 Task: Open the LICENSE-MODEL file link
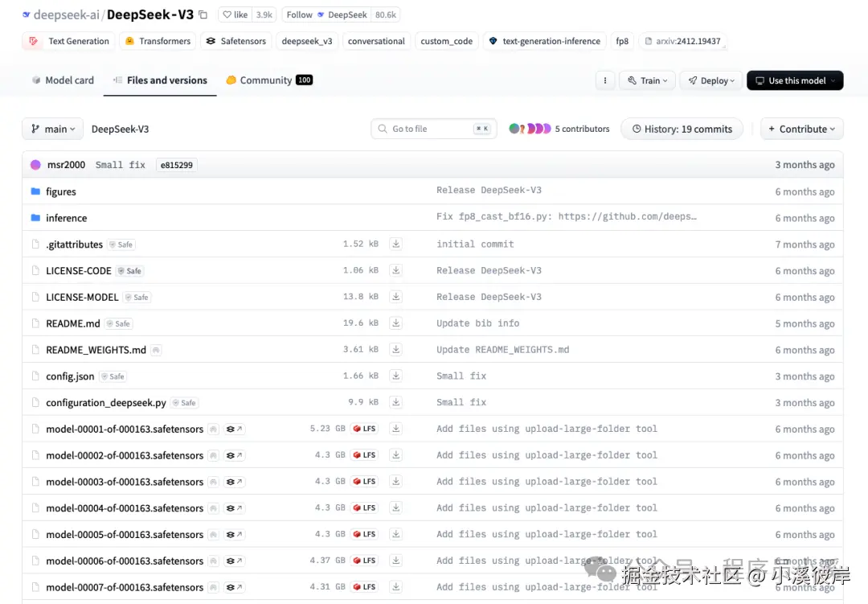pyautogui.click(x=82, y=297)
